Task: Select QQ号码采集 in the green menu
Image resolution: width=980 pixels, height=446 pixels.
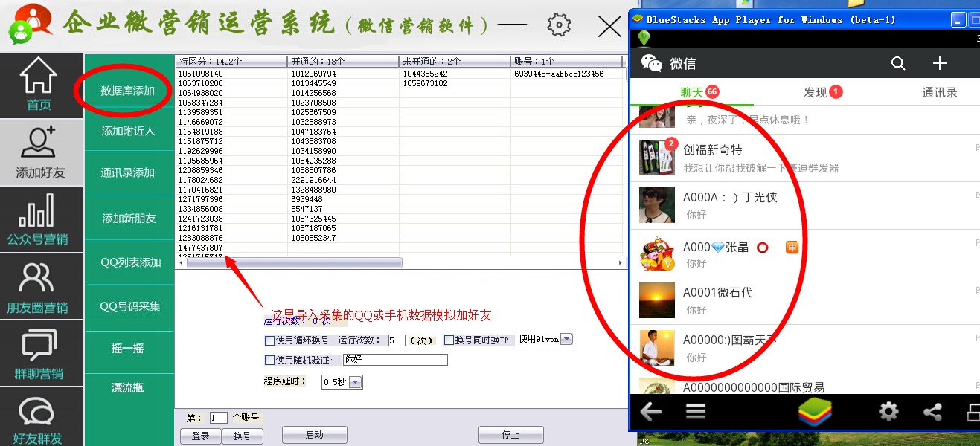Action: [130, 306]
